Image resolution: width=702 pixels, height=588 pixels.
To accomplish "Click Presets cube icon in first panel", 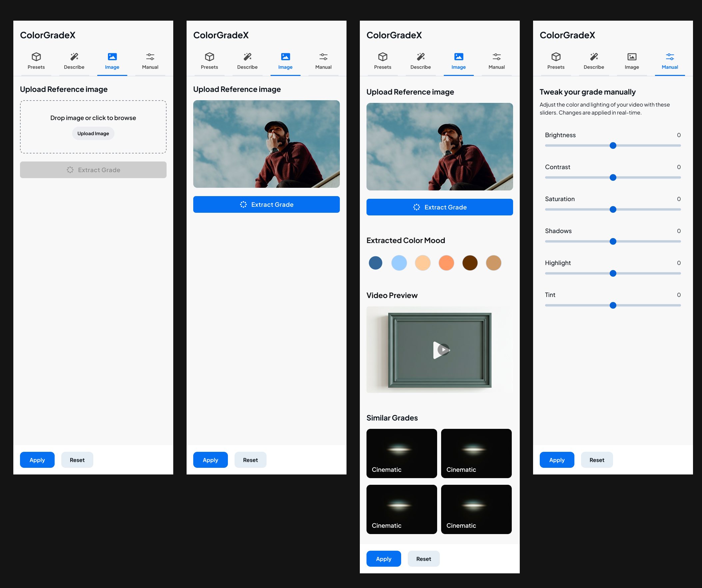I will (36, 57).
